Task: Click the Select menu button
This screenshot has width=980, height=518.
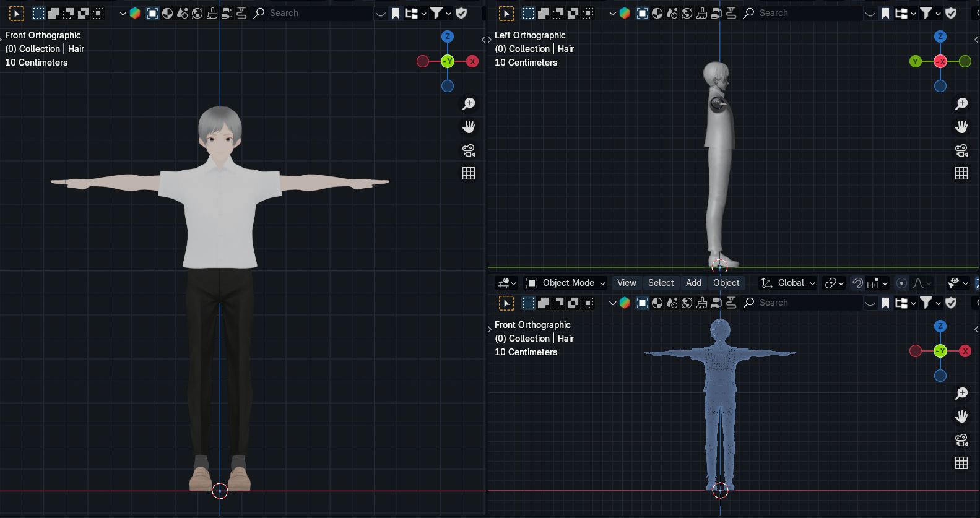Action: tap(661, 283)
